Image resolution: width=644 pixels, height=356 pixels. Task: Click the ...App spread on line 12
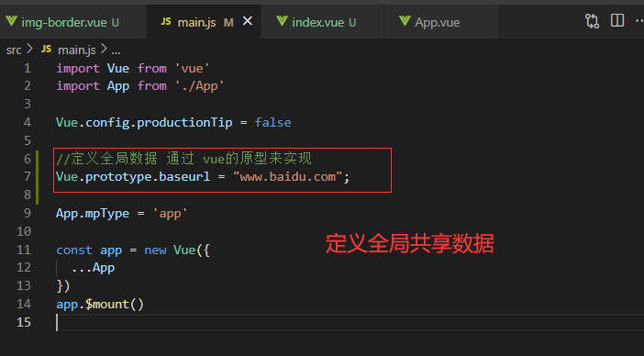coord(93,268)
